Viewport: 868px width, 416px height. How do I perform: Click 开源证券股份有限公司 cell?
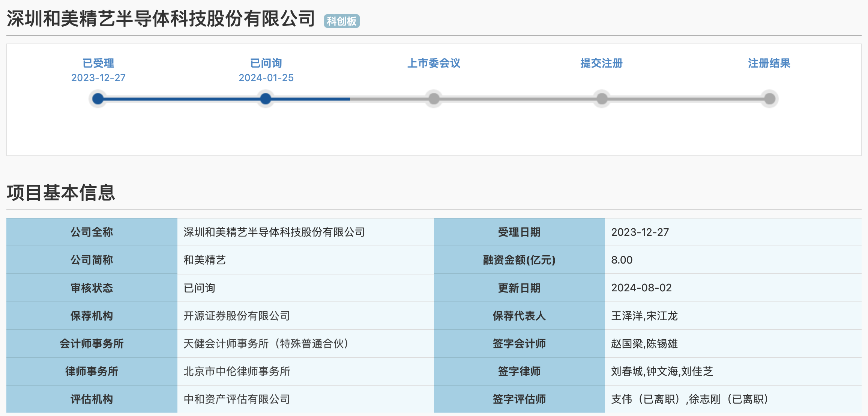(x=305, y=316)
